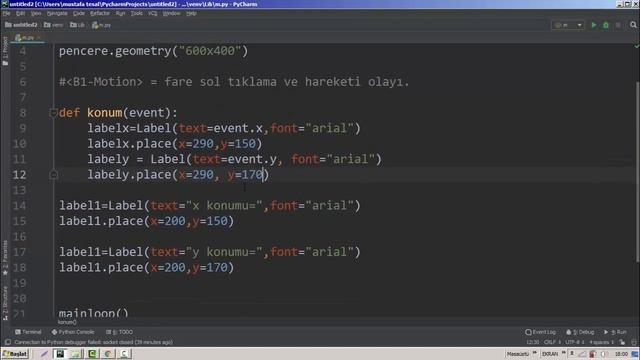The width and height of the screenshot is (640, 360).
Task: Select PyCharm taskbar button
Action: coord(60,353)
